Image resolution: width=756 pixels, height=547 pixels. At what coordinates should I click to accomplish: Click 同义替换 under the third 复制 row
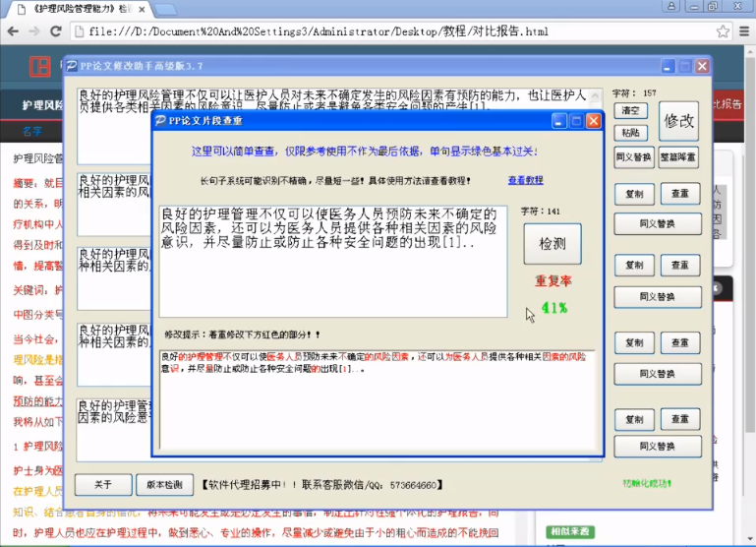(658, 374)
